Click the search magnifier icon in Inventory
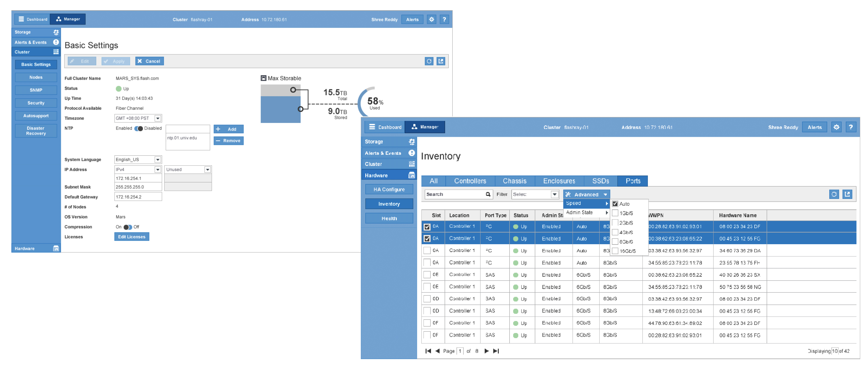 tap(488, 194)
